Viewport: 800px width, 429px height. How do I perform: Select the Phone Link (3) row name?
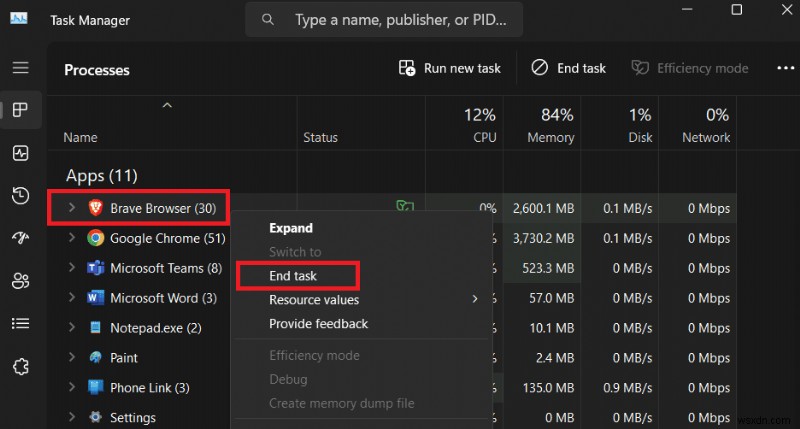(x=149, y=388)
